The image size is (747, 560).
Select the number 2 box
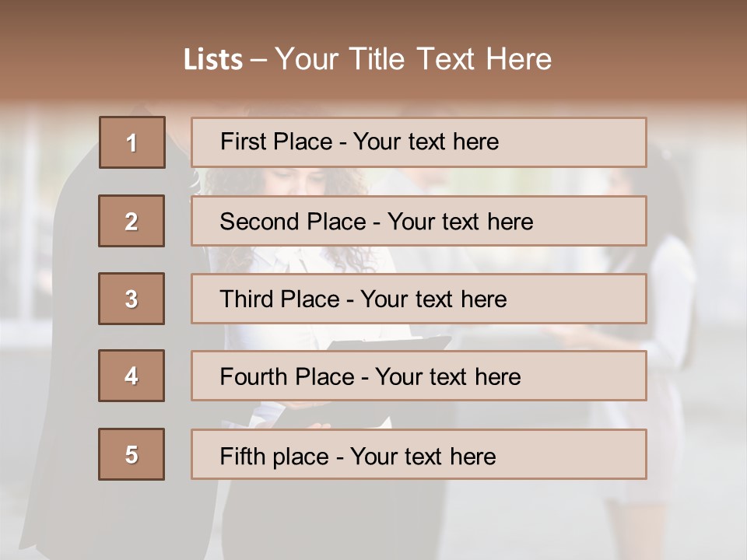coord(132,221)
